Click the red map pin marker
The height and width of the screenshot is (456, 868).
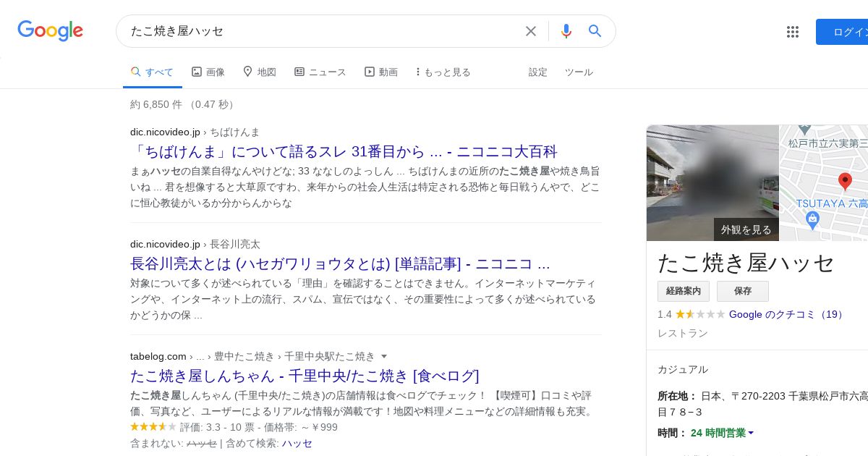[x=845, y=182]
